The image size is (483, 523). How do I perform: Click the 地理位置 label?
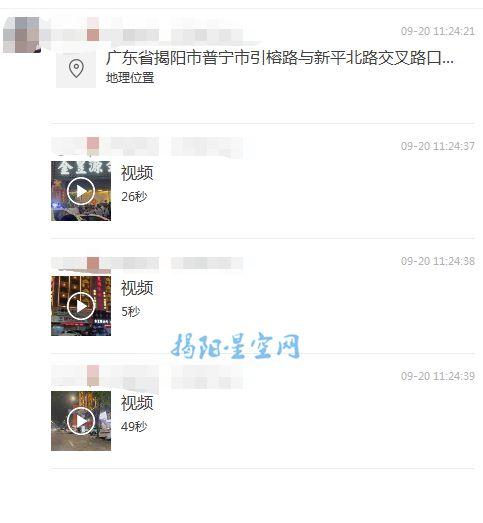tap(130, 78)
